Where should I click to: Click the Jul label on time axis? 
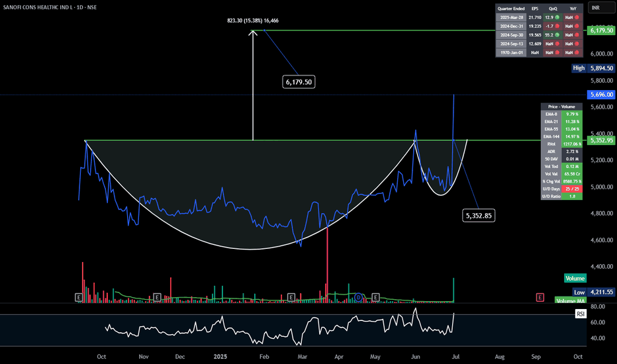click(455, 357)
